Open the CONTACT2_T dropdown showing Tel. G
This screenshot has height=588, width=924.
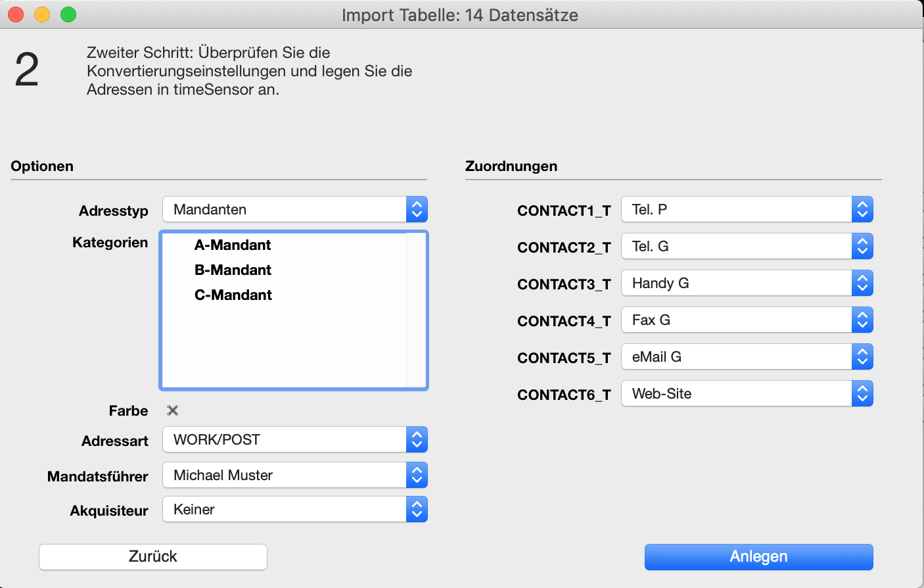(x=747, y=247)
